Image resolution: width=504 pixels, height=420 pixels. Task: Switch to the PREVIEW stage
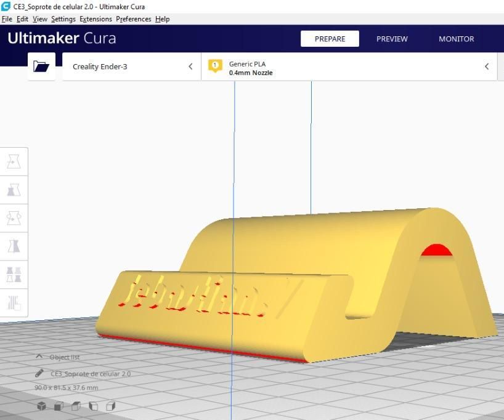coord(392,39)
